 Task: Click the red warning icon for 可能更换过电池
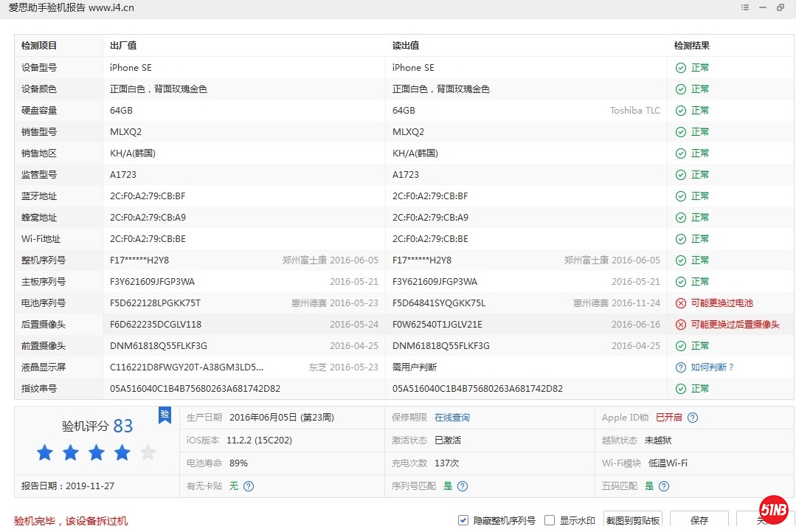click(x=681, y=303)
